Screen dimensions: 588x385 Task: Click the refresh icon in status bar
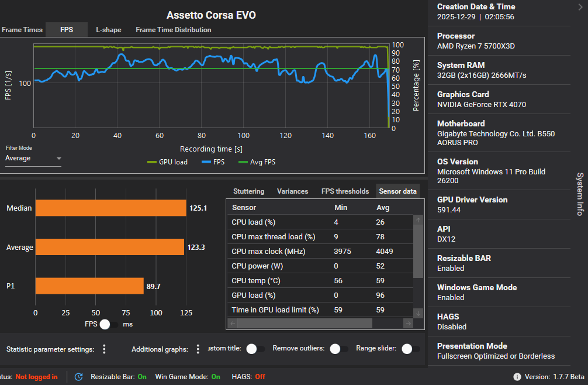[78, 377]
